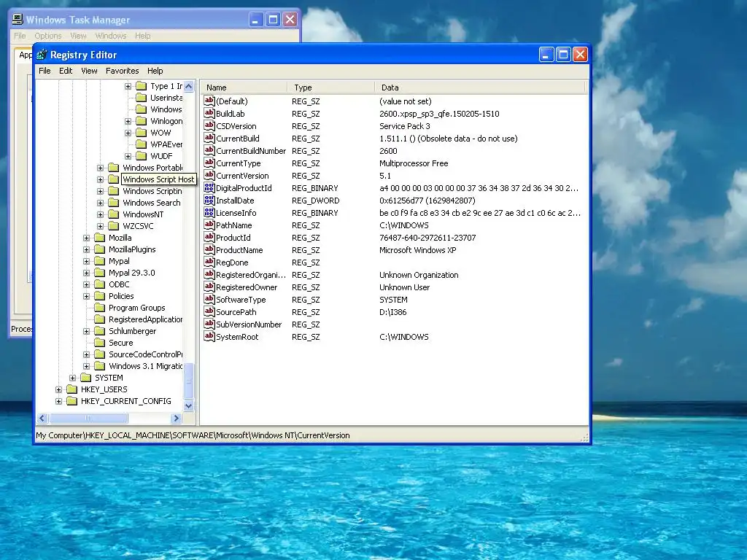Image resolution: width=747 pixels, height=560 pixels.
Task: Click the tree pane vertical scrollbar thumb
Action: [x=189, y=381]
